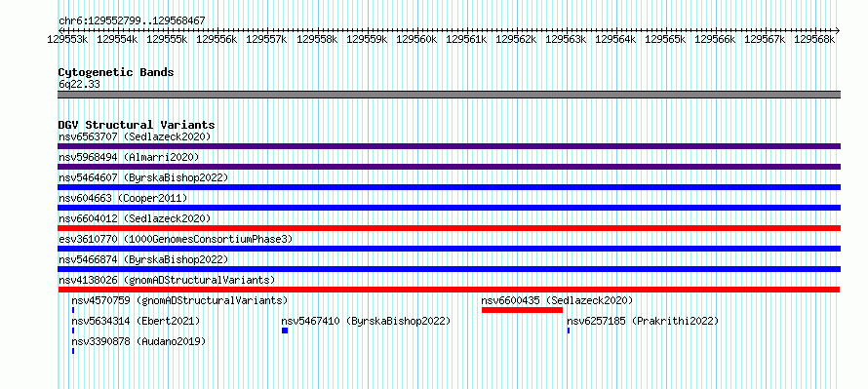
Task: Click the 129558k ruler tick label
Action: (317, 39)
